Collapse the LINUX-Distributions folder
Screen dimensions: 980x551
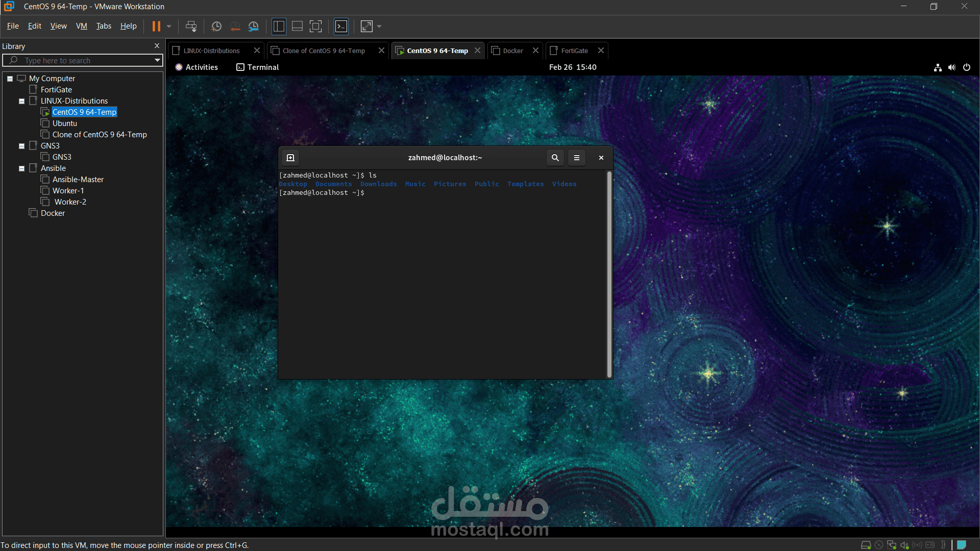tap(22, 101)
